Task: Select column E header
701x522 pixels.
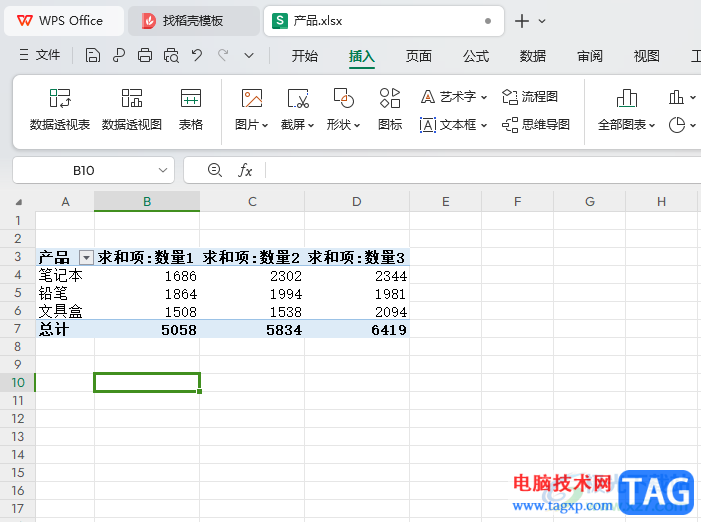Action: [x=445, y=202]
